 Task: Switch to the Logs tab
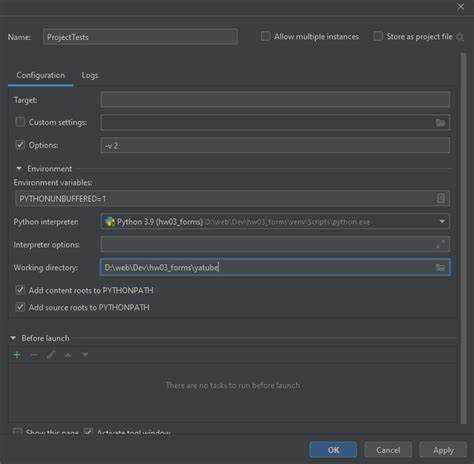(x=90, y=75)
